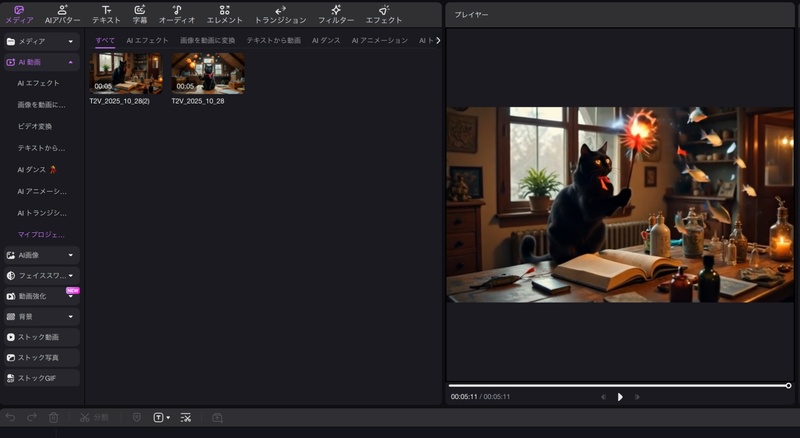Expand the メディア sidebar dropdown arrow
The height and width of the screenshot is (438, 800).
pyautogui.click(x=70, y=41)
